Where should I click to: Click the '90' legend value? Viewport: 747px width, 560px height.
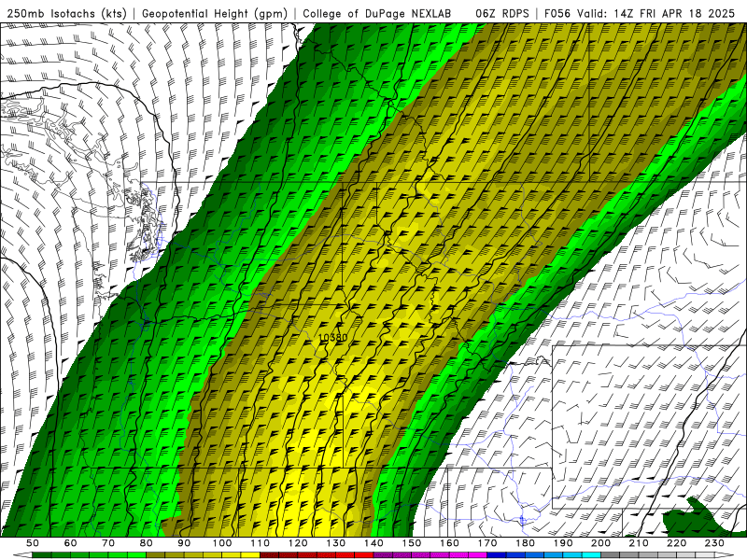tap(184, 543)
